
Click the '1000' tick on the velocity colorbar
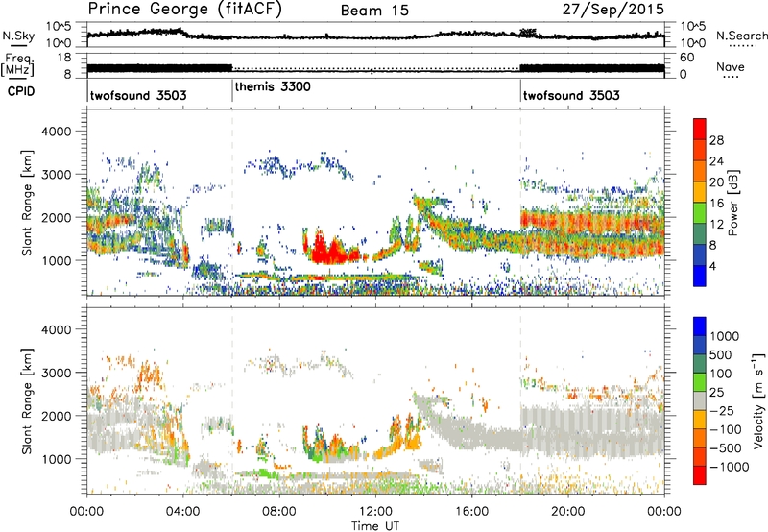click(x=725, y=336)
